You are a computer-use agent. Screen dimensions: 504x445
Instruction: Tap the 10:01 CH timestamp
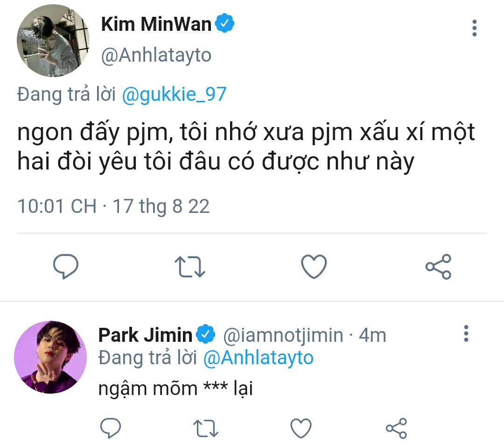[57, 206]
